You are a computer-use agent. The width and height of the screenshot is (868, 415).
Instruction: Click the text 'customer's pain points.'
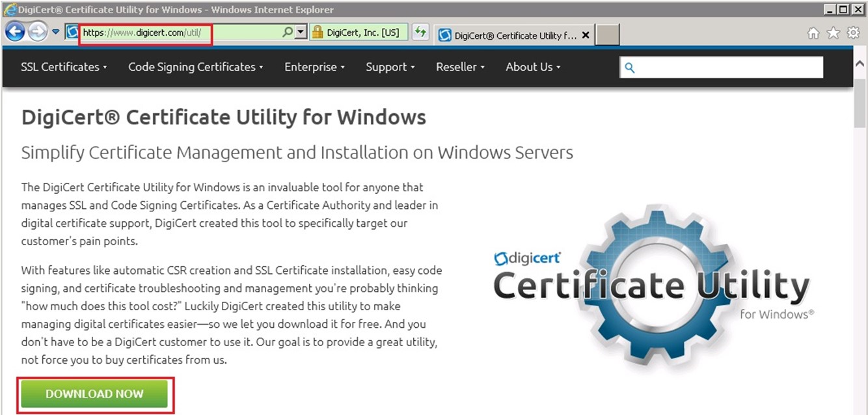[x=80, y=241]
